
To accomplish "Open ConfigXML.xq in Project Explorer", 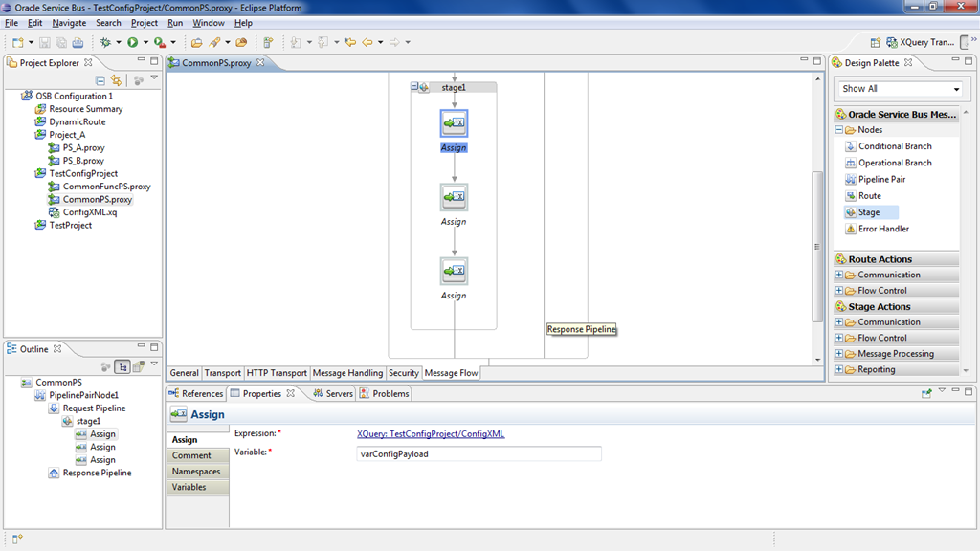I will coord(89,212).
